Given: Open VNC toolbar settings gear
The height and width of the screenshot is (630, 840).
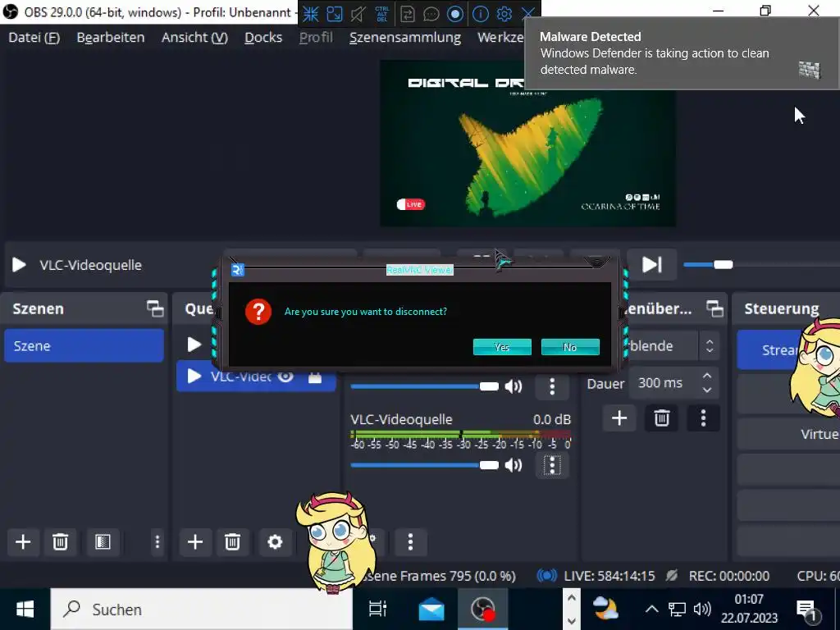Looking at the screenshot, I should click(504, 14).
